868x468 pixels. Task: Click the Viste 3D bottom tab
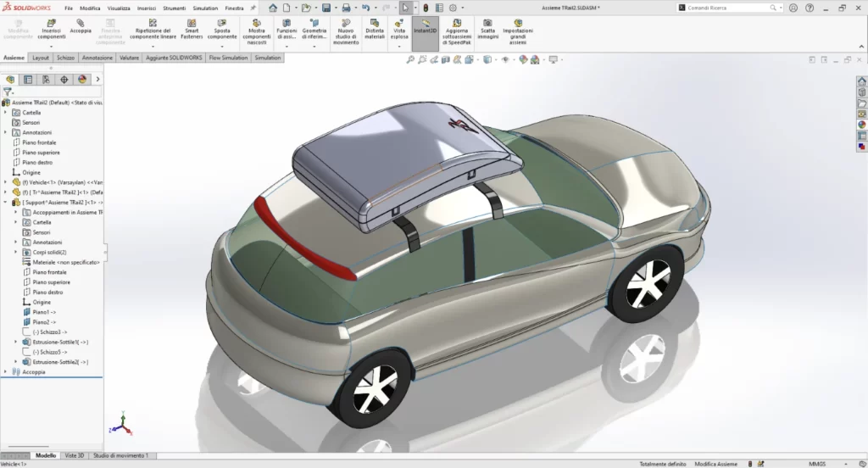(75, 455)
